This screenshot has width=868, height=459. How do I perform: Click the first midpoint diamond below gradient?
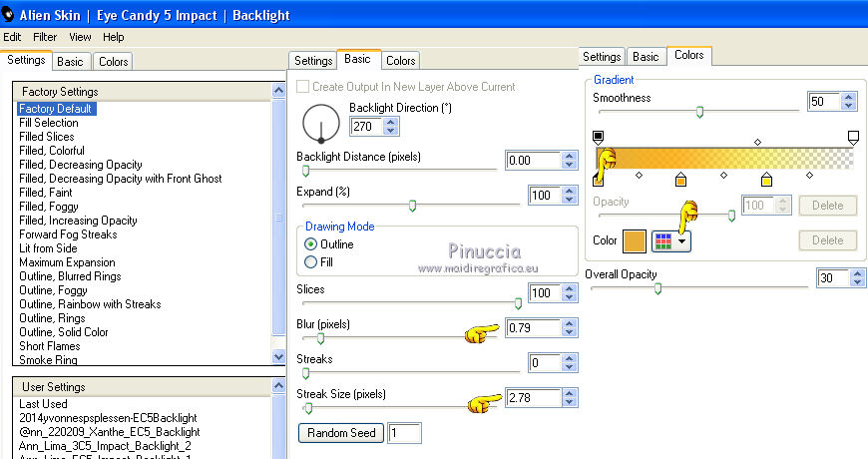639,175
